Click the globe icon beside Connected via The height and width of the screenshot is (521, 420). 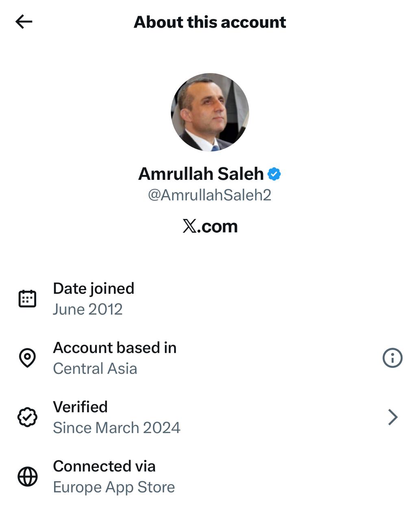pyautogui.click(x=27, y=477)
